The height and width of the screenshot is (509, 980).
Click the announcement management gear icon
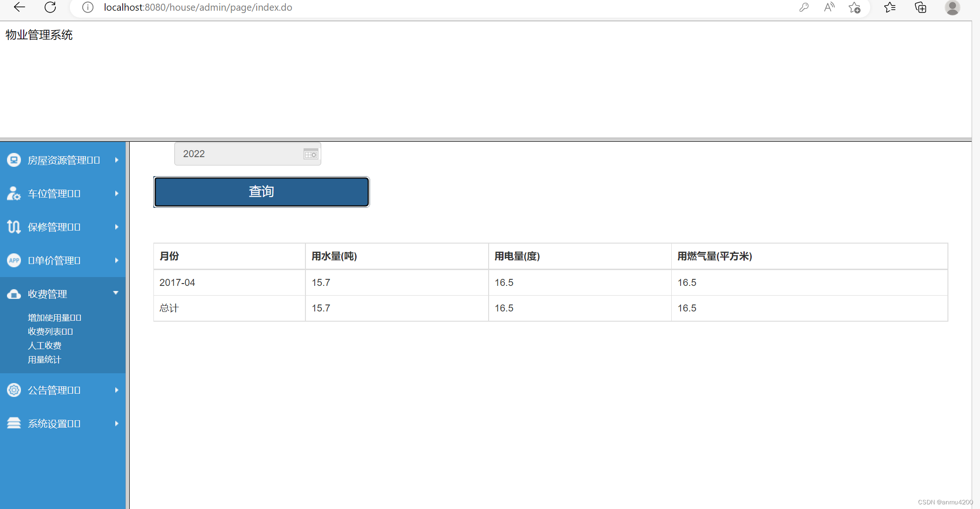tap(14, 390)
